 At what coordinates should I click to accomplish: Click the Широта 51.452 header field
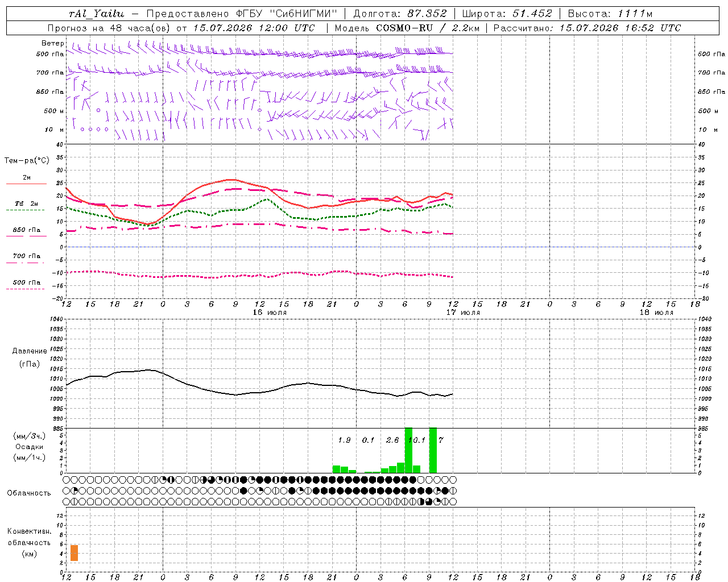[507, 14]
